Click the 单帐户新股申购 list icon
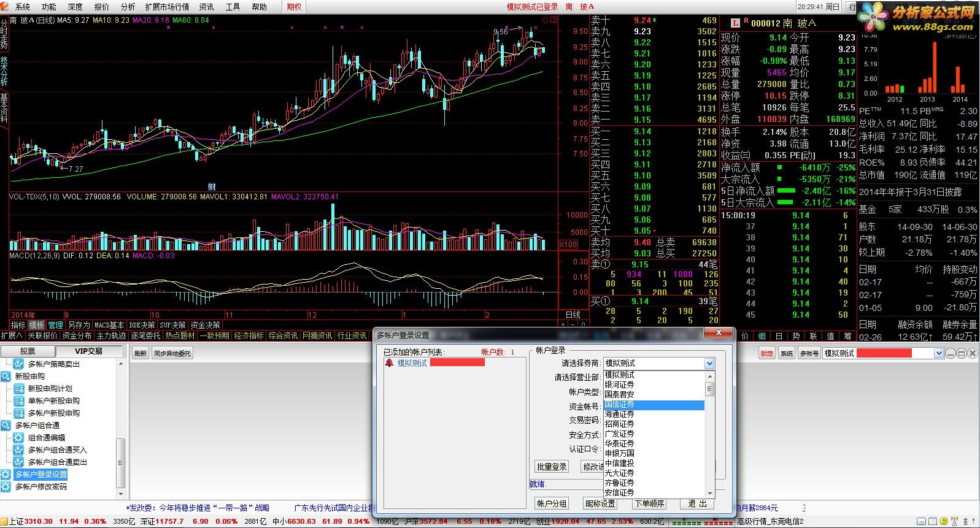980x528 pixels. 18,400
